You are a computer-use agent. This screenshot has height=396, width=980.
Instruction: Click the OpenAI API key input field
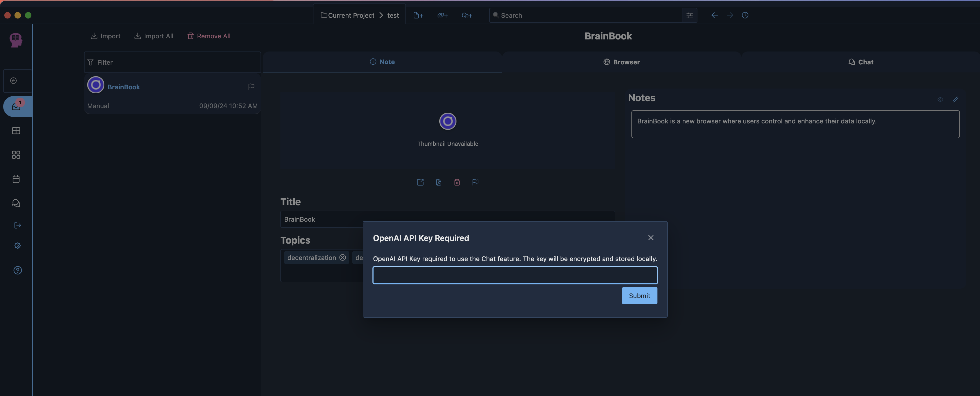pyautogui.click(x=515, y=275)
